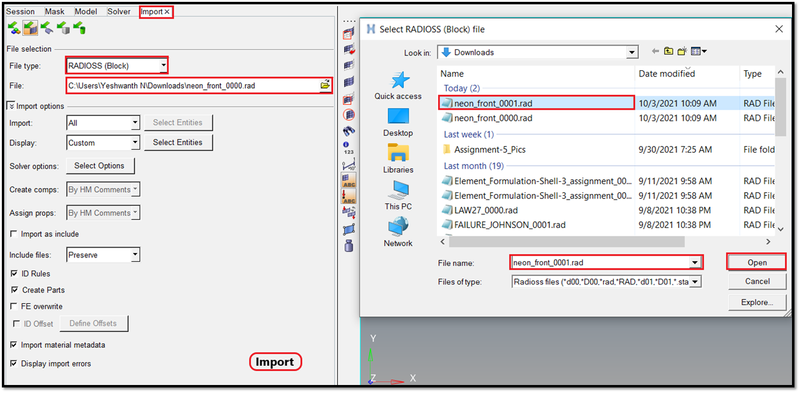Viewport: 800px width, 393px height.
Task: Switch to the Solver tab
Action: [118, 11]
